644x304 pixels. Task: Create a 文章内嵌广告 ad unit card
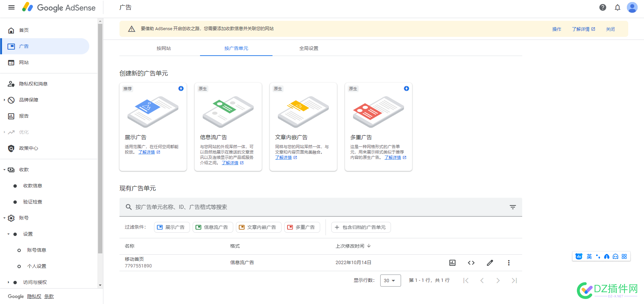pos(303,127)
